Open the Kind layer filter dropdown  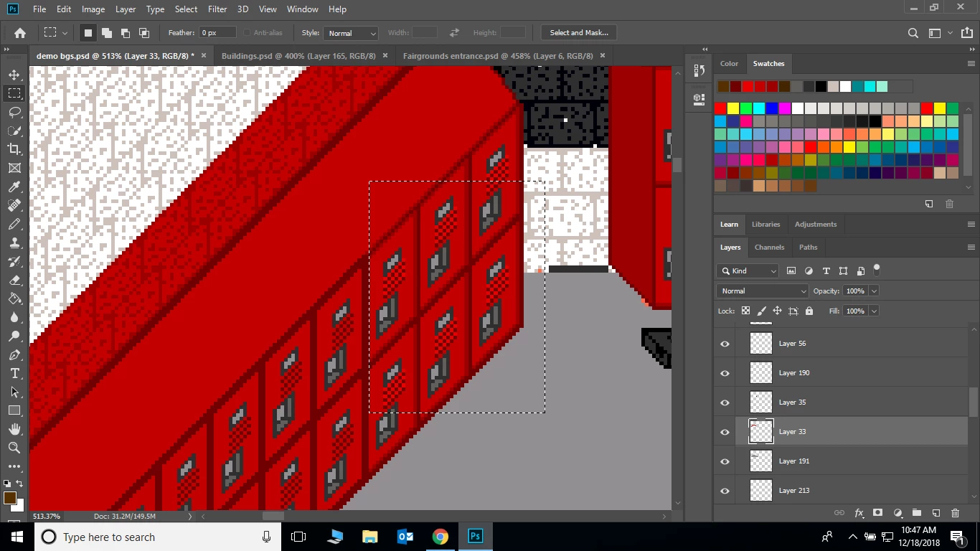pyautogui.click(x=747, y=270)
